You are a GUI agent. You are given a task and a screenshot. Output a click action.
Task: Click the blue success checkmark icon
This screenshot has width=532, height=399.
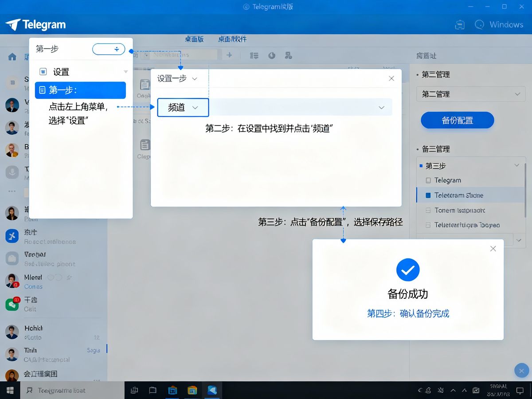tap(408, 270)
